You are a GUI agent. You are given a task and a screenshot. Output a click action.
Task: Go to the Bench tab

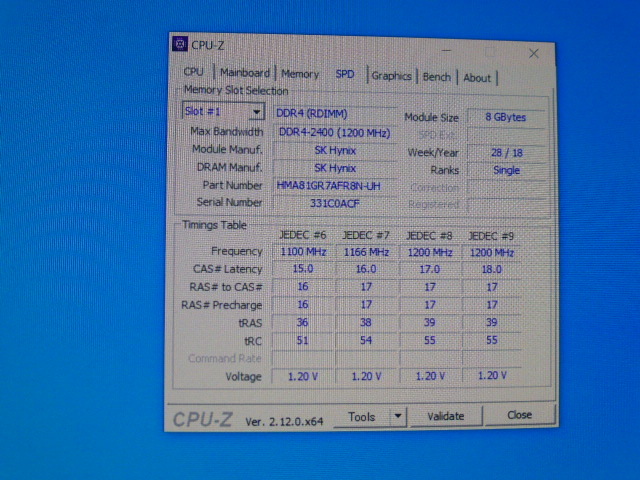coord(437,77)
